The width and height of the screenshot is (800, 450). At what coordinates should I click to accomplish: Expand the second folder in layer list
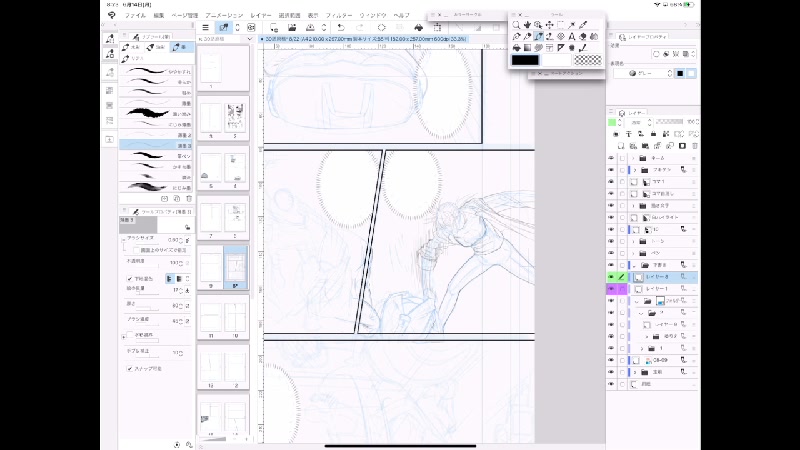tap(634, 171)
